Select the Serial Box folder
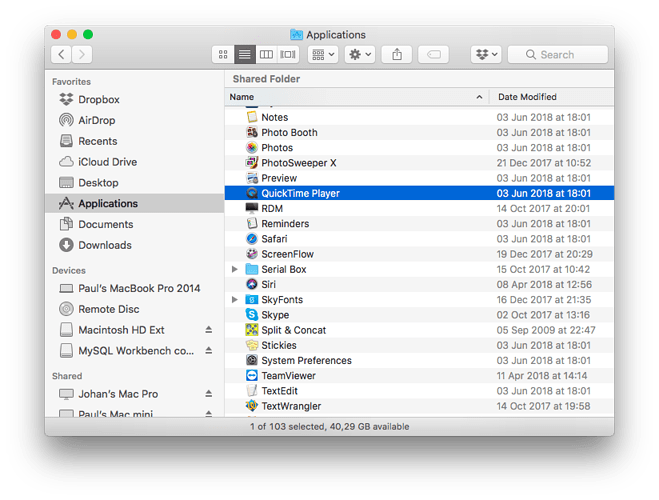Image resolution: width=659 pixels, height=500 pixels. click(419, 269)
